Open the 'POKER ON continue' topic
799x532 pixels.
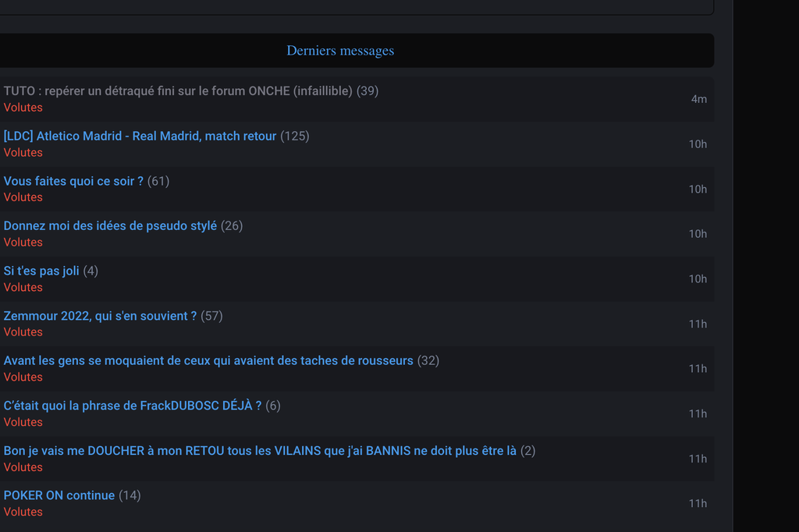pyautogui.click(x=59, y=496)
